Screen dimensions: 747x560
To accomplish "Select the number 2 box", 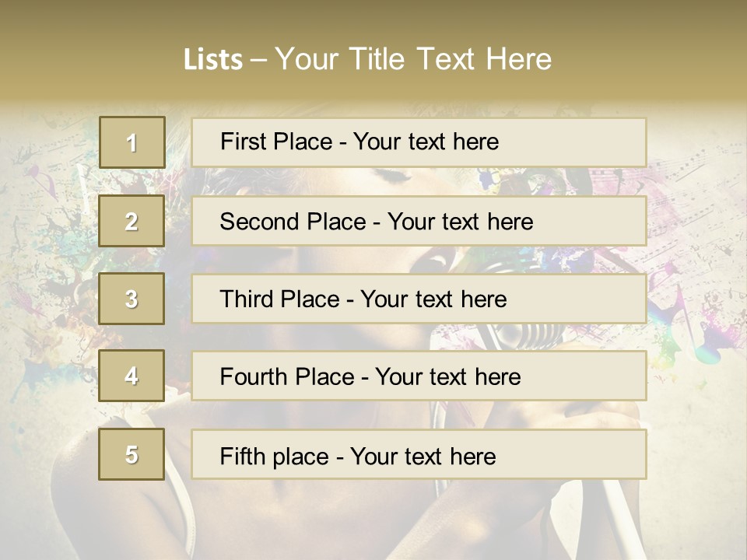I will [132, 221].
